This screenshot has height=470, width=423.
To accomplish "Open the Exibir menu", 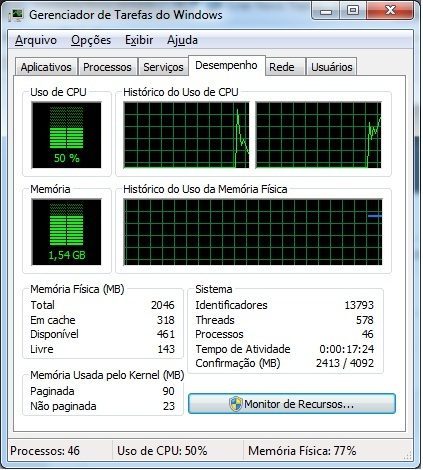I will click(x=139, y=40).
